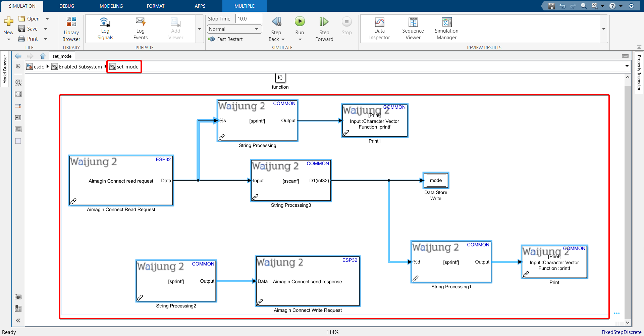This screenshot has width=644, height=336.
Task: Switch to the MODELING tab
Action: (111, 6)
